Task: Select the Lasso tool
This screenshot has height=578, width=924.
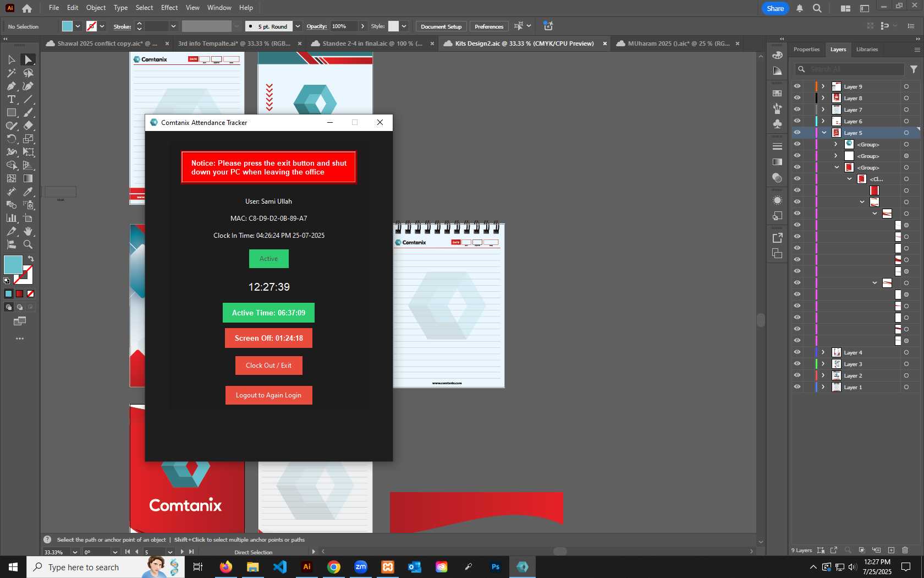Action: (28, 73)
